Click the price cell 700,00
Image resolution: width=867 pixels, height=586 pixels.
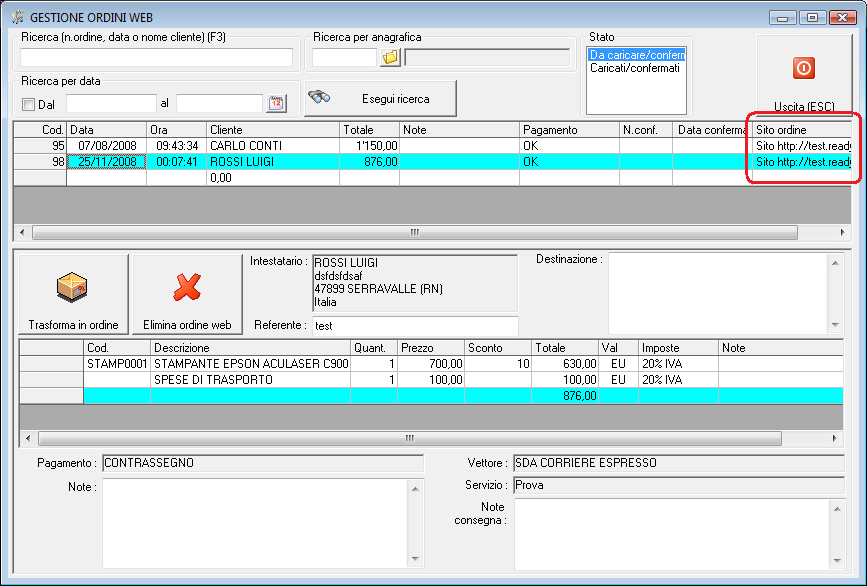[x=431, y=364]
